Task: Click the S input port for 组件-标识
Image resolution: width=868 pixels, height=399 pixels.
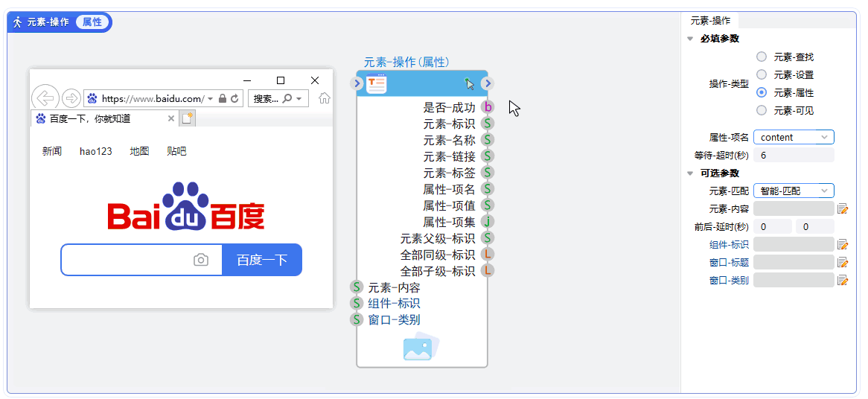Action: tap(357, 303)
